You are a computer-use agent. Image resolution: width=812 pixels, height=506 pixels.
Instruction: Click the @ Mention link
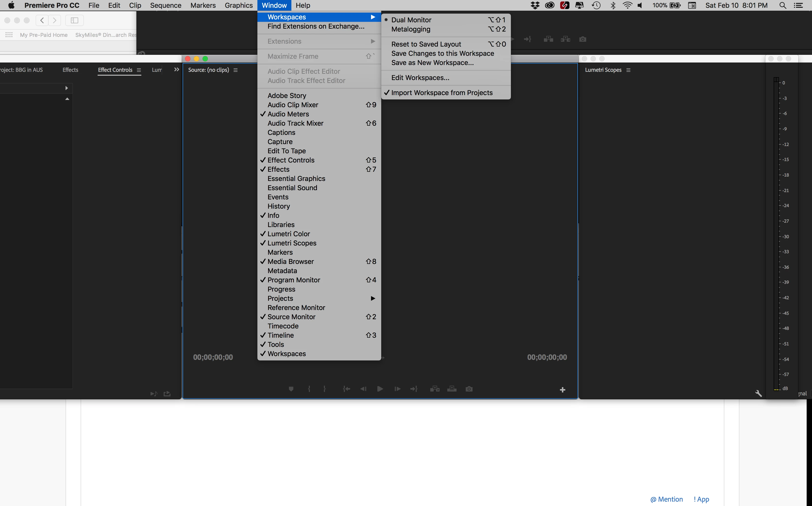666,499
